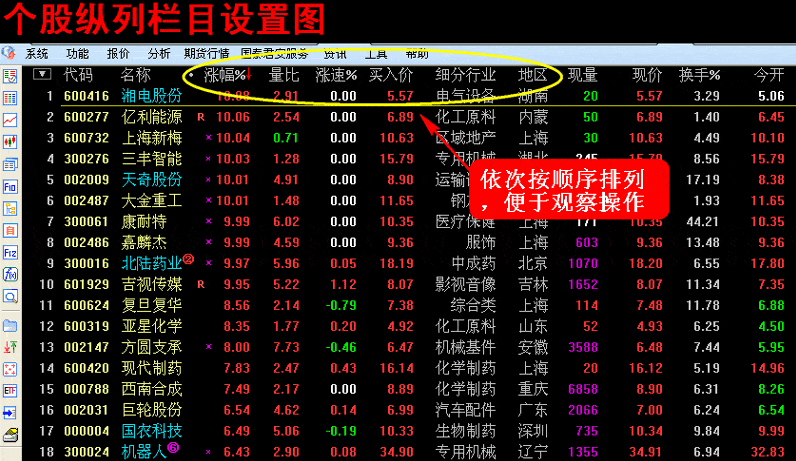This screenshot has width=796, height=461.
Task: Sort by the 换手% column header
Action: click(700, 75)
